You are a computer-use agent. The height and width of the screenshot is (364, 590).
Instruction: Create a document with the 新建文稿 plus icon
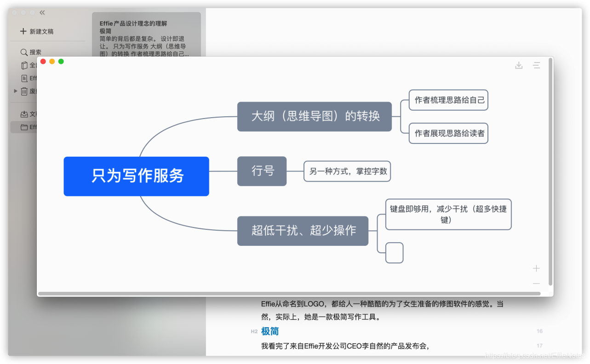pos(23,31)
